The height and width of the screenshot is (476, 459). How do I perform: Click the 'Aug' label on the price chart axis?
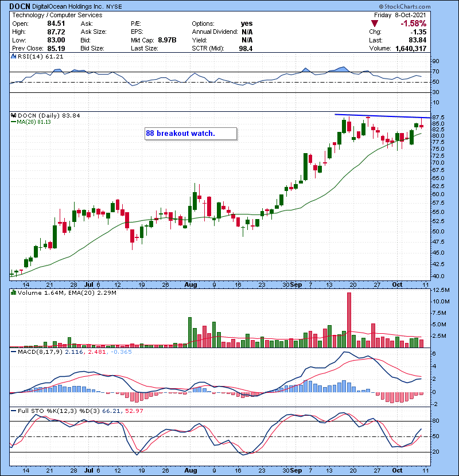[190, 285]
